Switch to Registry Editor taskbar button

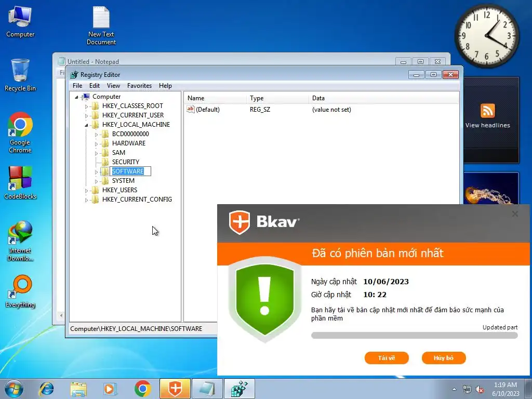tap(239, 389)
